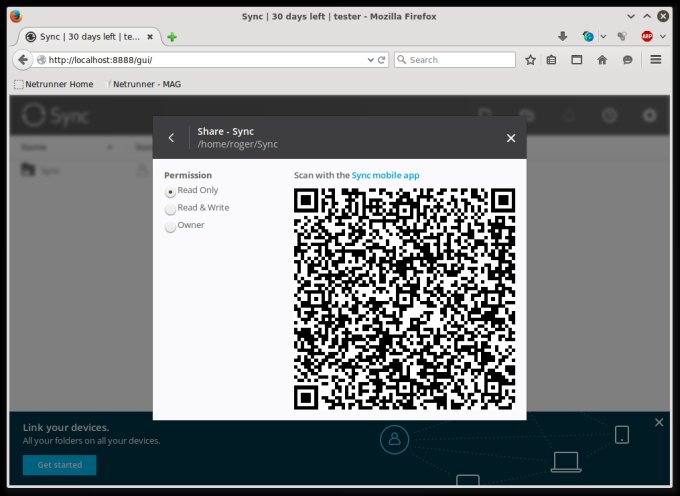The width and height of the screenshot is (680, 496).
Task: Click the Sync folder icon in list
Action: [28, 170]
